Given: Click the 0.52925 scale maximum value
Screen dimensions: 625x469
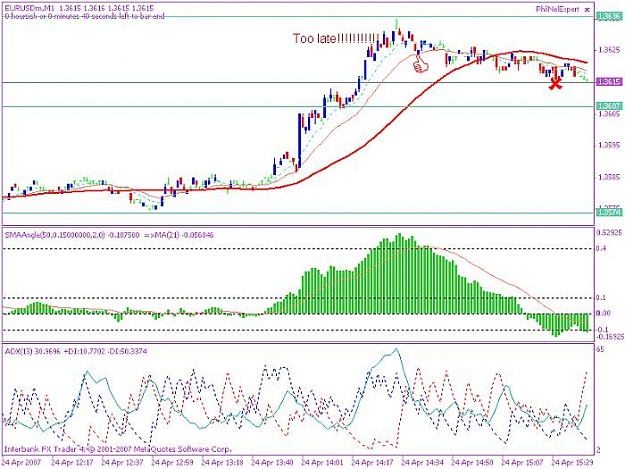Looking at the screenshot, I should click(x=610, y=232).
